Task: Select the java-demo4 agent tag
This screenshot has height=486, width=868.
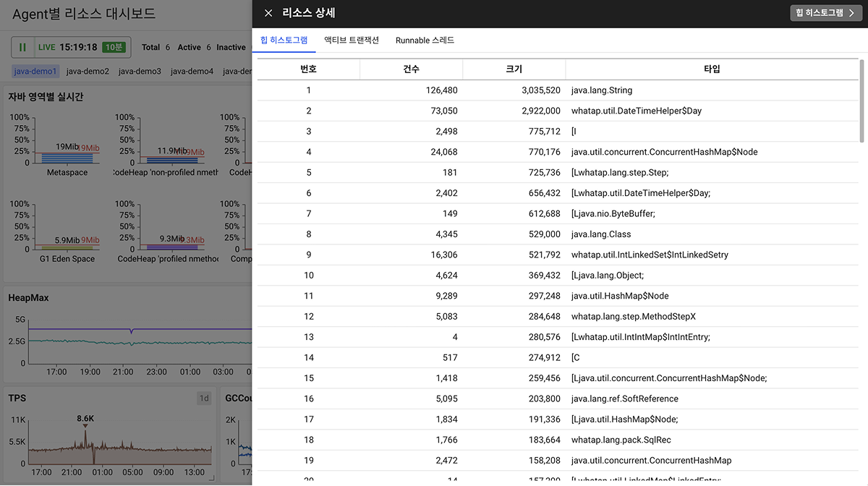Action: tap(192, 72)
